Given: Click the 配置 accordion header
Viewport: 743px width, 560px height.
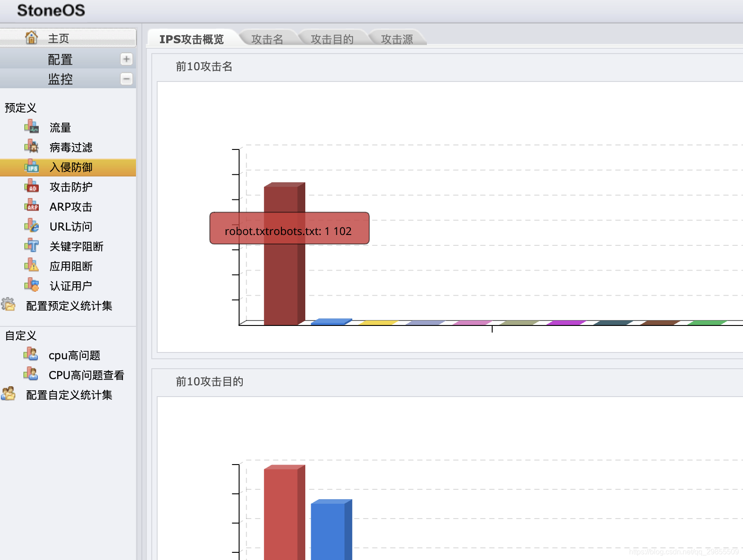Looking at the screenshot, I should (68, 59).
